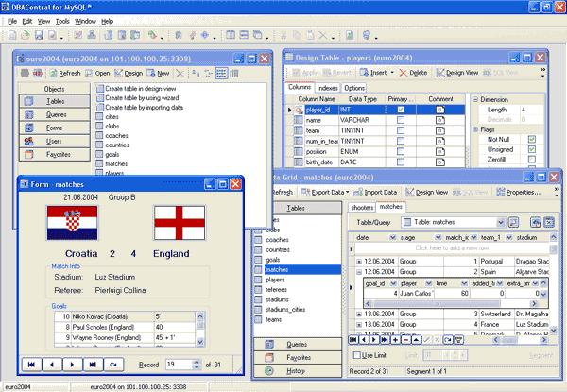Click Create table by using wizard
Viewport: 567px width, 392px height.
tap(141, 97)
